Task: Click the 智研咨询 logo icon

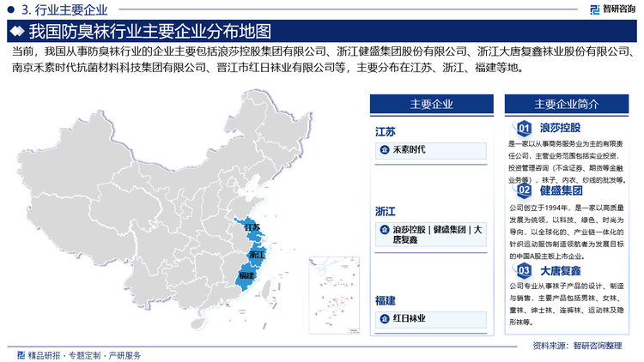Action: [x=595, y=9]
